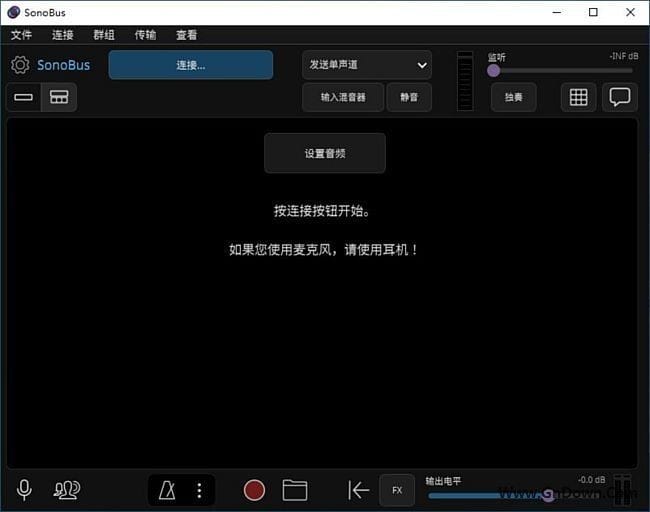Open the 文件 menu
650x512 pixels.
tap(22, 35)
